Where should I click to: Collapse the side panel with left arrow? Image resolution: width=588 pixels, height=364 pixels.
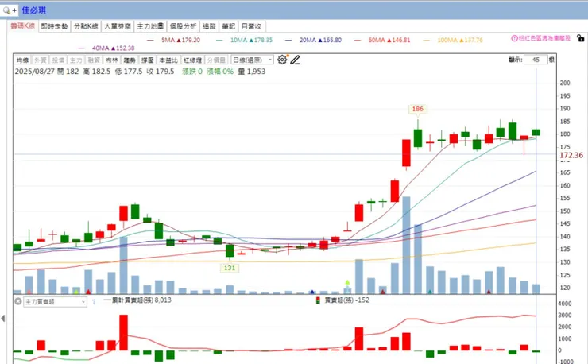click(3, 318)
